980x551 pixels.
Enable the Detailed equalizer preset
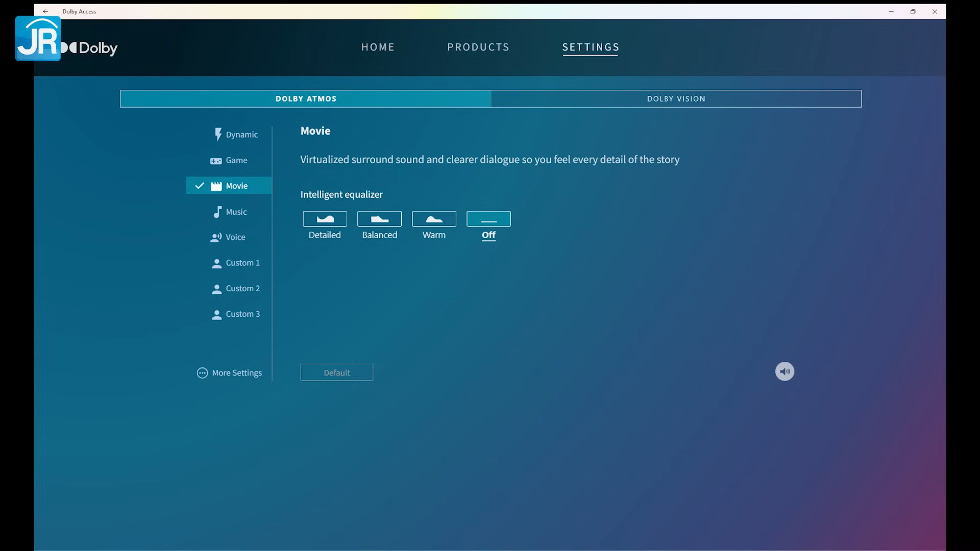325,219
